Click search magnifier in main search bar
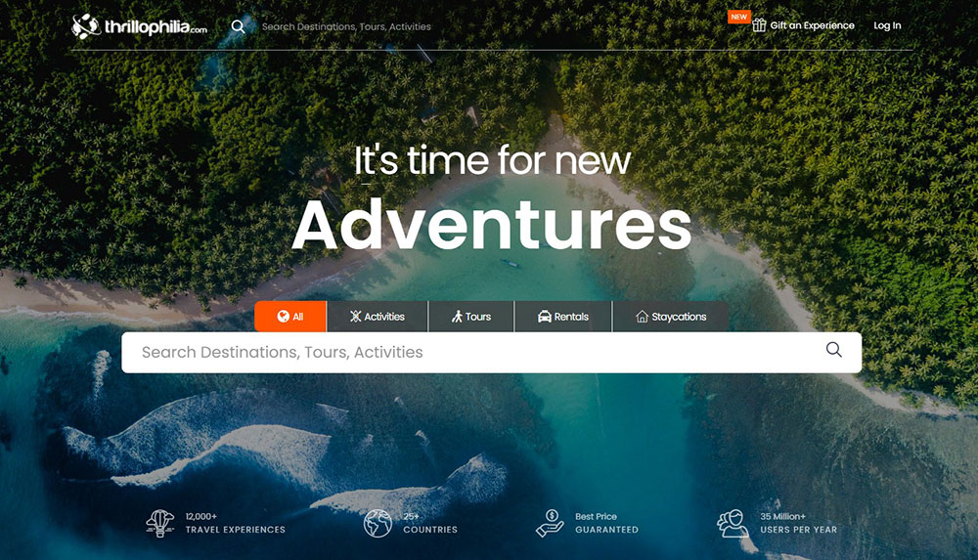This screenshot has width=978, height=560. (x=834, y=350)
